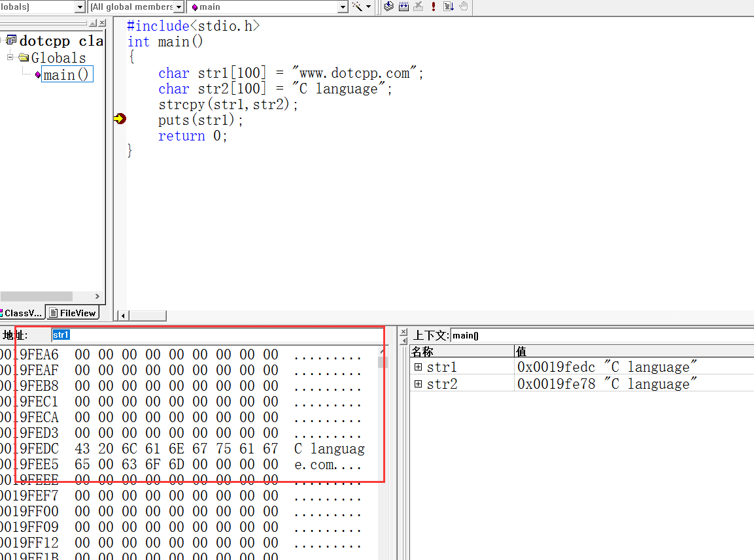
Task: Click the Compile toolbar icon
Action: coord(388,7)
